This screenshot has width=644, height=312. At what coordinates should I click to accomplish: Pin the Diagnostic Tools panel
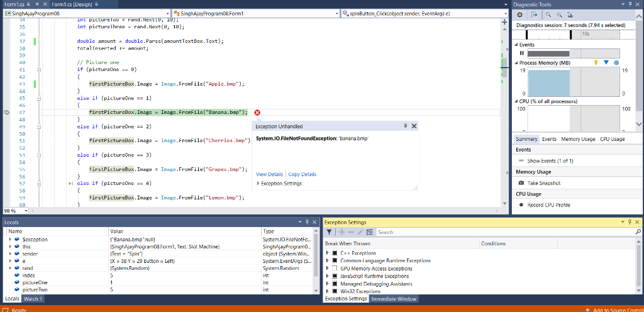pyautogui.click(x=630, y=4)
